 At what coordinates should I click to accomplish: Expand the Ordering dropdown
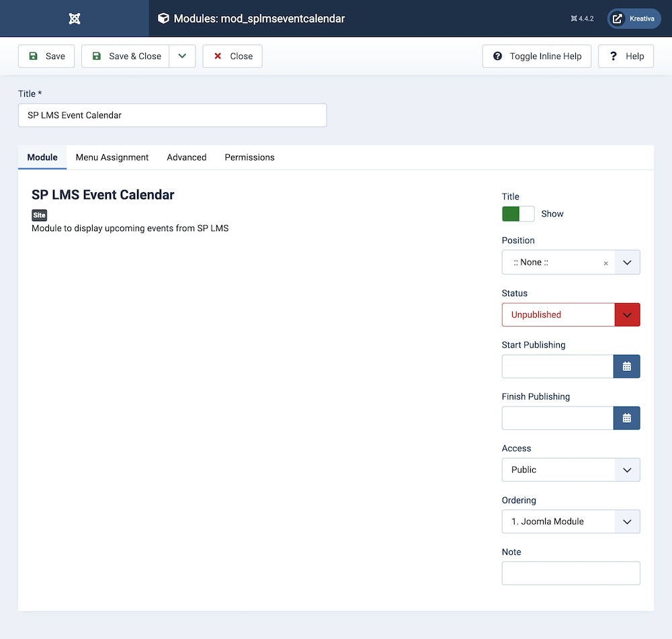(x=571, y=521)
